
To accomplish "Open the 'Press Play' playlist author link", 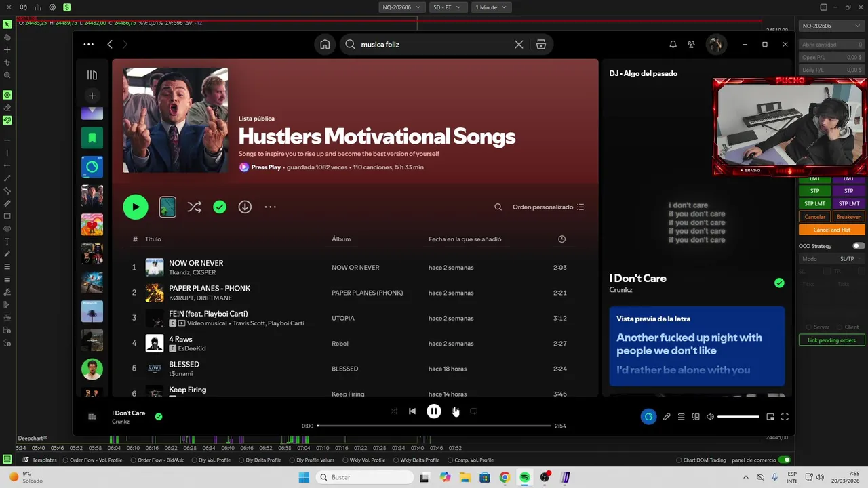I will (x=266, y=167).
